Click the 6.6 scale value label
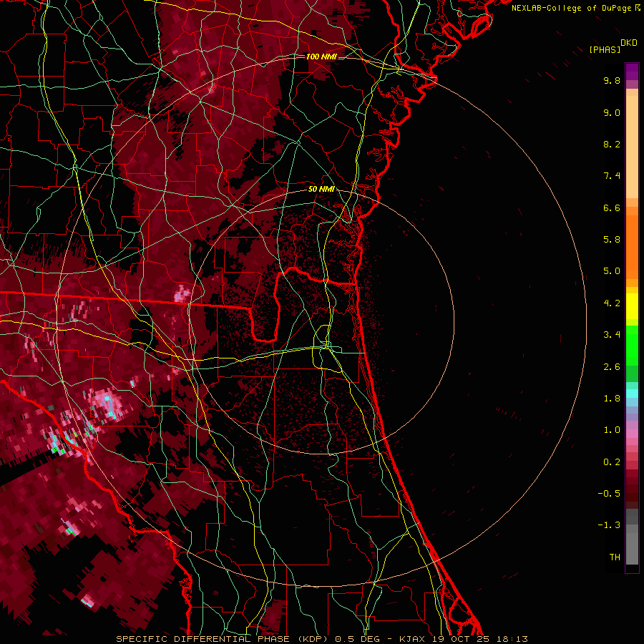This screenshot has height=644, width=644. point(612,208)
